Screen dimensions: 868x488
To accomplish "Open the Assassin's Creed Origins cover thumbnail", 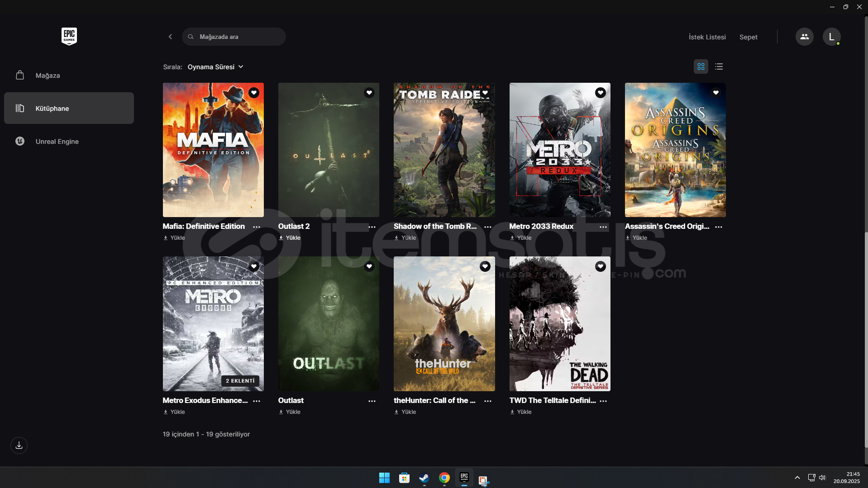I will [675, 150].
